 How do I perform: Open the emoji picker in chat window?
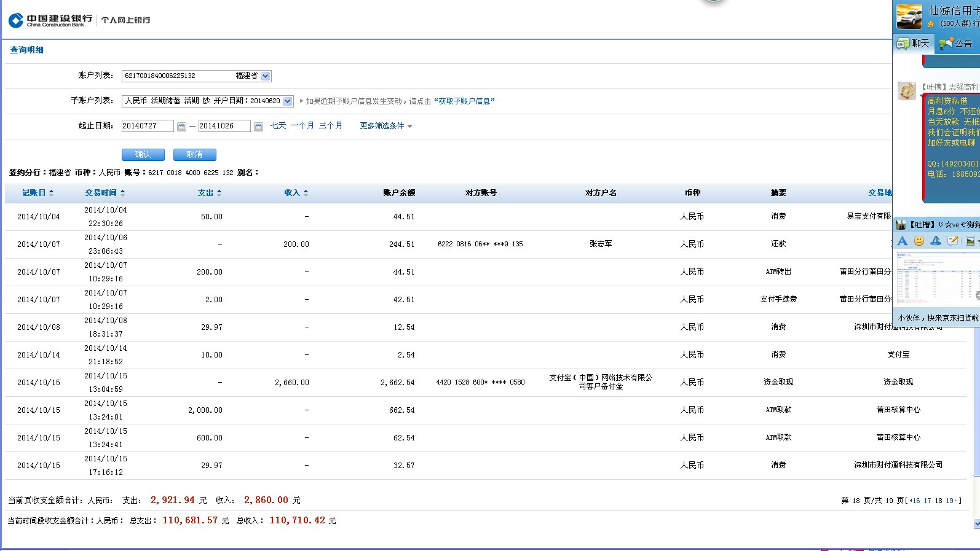(919, 241)
